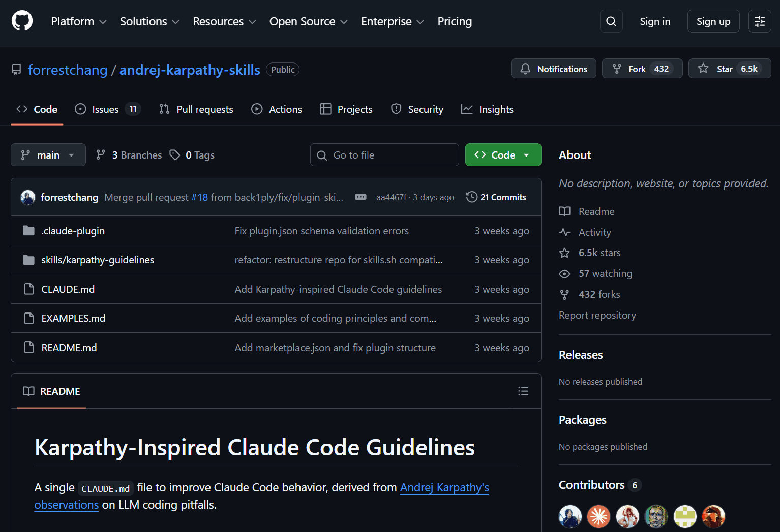
Task: Click the appearance settings sliders icon
Action: click(x=760, y=21)
